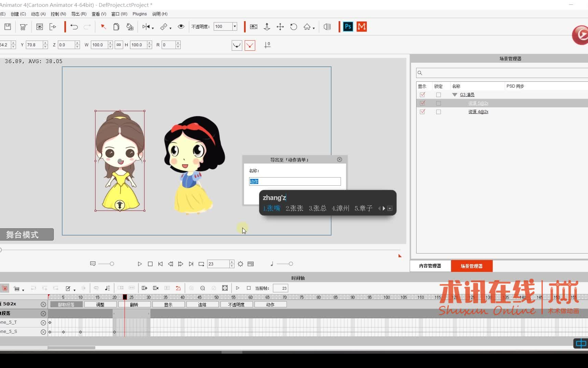Open the 导出 (R) menu
The height and width of the screenshot is (368, 588).
click(x=79, y=14)
